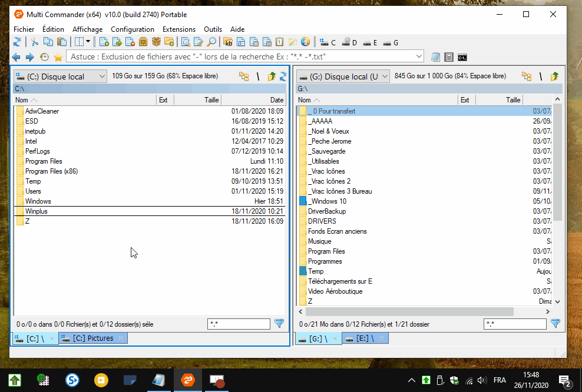
Task: Click the Cut (scissors) toolbar icon
Action: click(35, 42)
